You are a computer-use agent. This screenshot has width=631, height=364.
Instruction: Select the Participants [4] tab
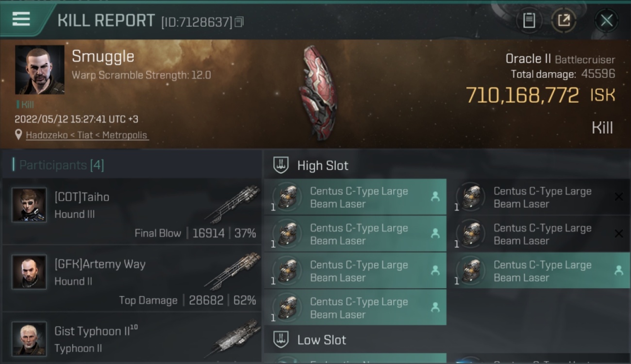pyautogui.click(x=58, y=165)
